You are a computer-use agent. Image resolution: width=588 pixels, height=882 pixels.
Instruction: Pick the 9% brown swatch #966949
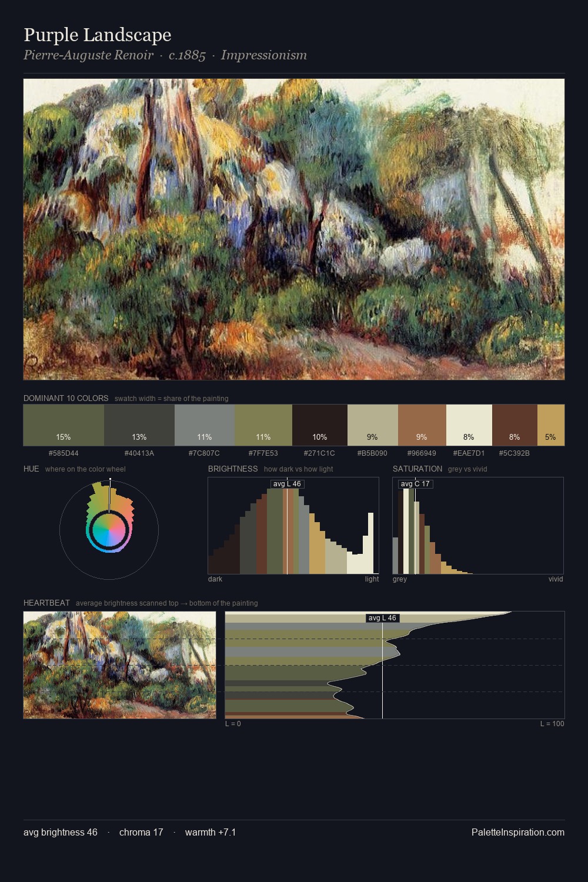point(422,425)
